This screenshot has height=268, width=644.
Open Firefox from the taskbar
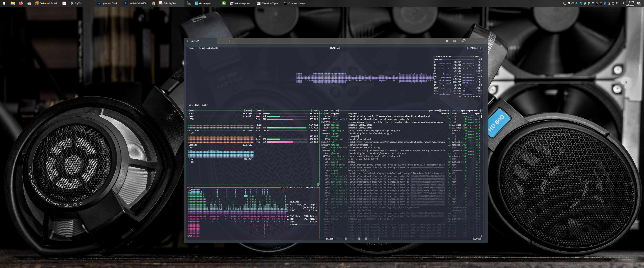click(20, 3)
